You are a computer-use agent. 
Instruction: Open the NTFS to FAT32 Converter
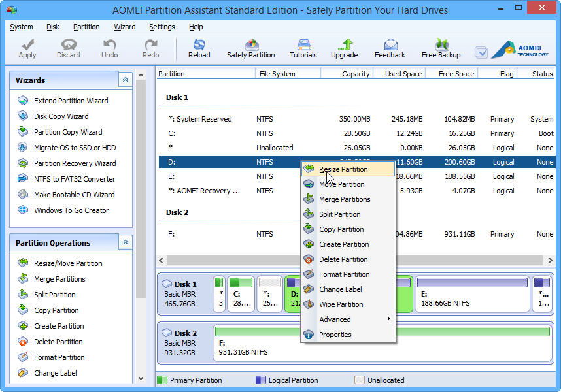click(x=74, y=179)
